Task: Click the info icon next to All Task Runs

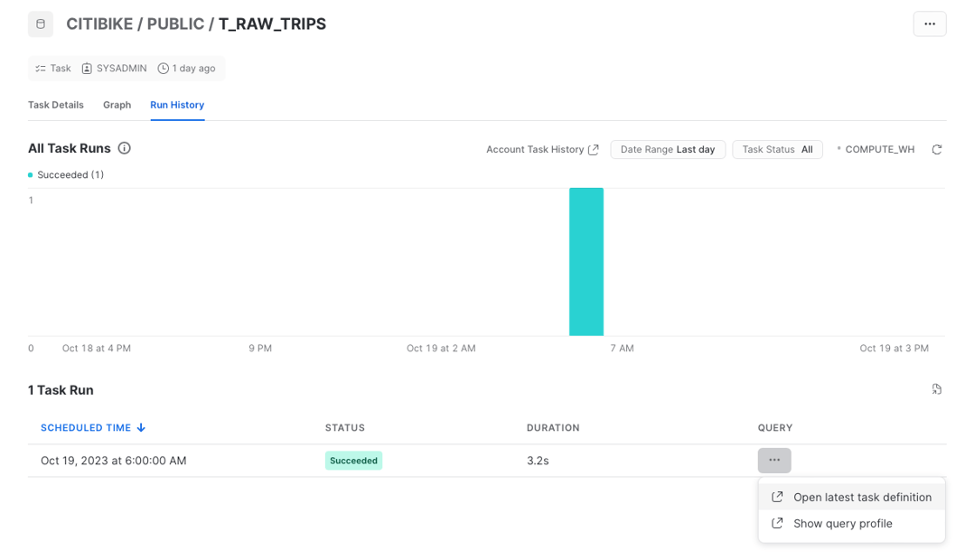Action: (x=125, y=148)
